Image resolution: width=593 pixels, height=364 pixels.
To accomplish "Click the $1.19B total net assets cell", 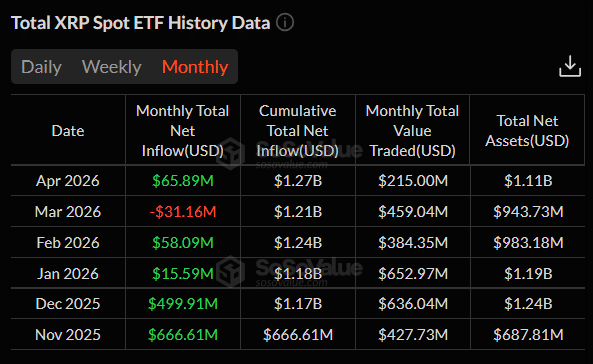I will (x=528, y=274).
